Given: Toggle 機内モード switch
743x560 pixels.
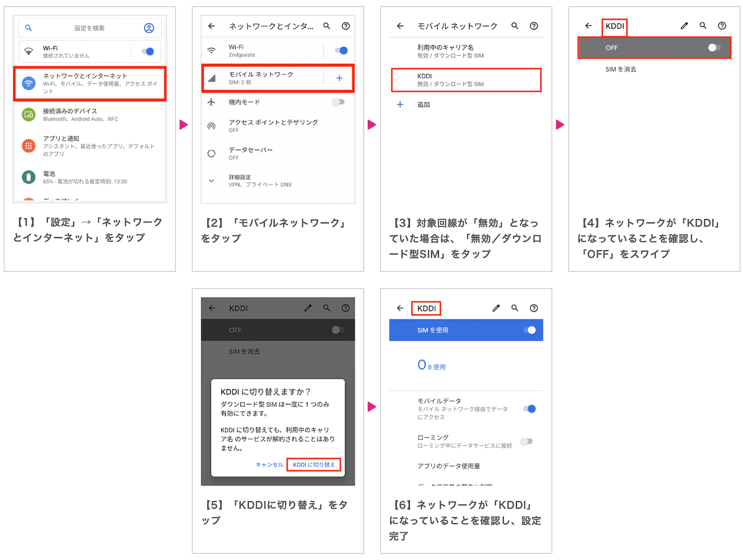Looking at the screenshot, I should (338, 102).
